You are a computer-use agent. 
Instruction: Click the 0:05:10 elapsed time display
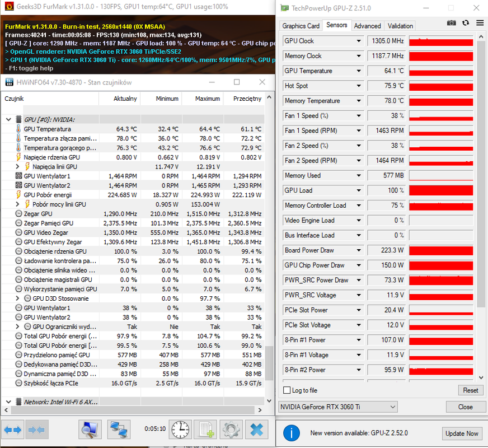pos(155,429)
